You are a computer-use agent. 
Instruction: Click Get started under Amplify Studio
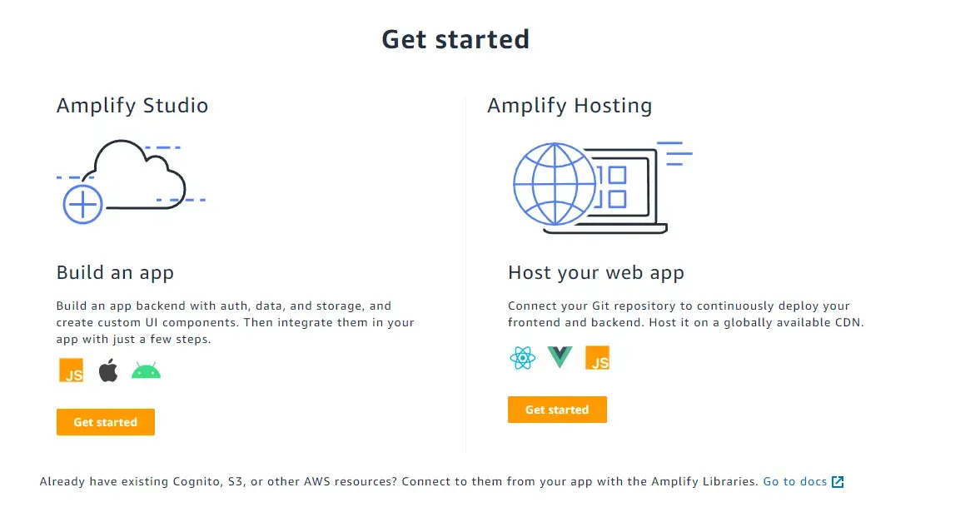(105, 422)
